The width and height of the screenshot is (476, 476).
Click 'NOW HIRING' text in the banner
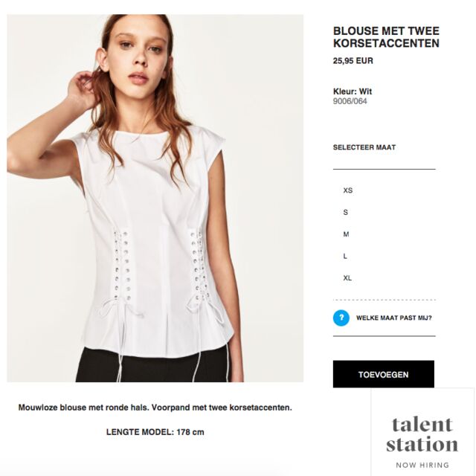[x=422, y=465]
